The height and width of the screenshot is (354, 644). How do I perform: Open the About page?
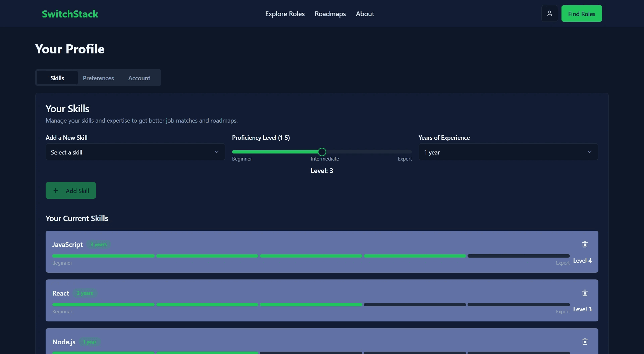click(x=365, y=14)
